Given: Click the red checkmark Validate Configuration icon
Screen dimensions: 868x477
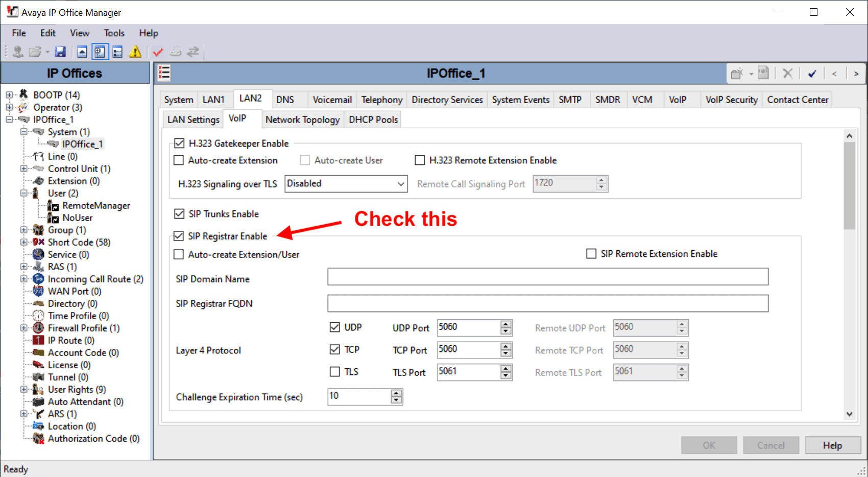Looking at the screenshot, I should click(x=158, y=52).
